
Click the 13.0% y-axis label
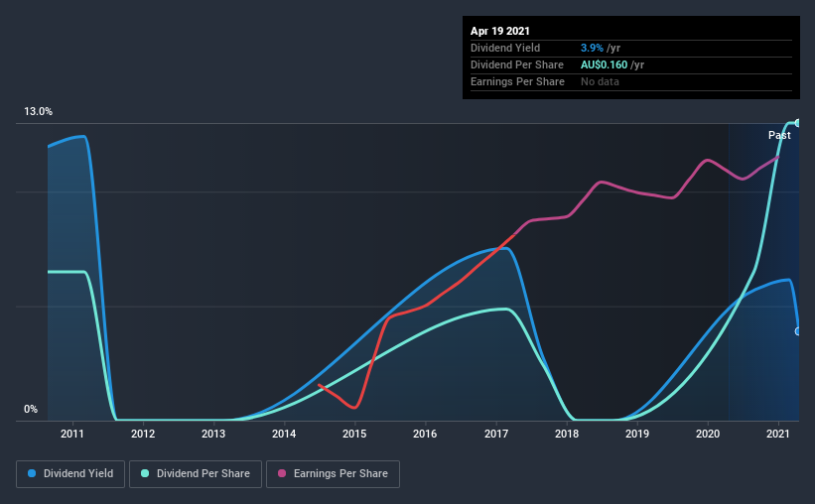click(38, 111)
